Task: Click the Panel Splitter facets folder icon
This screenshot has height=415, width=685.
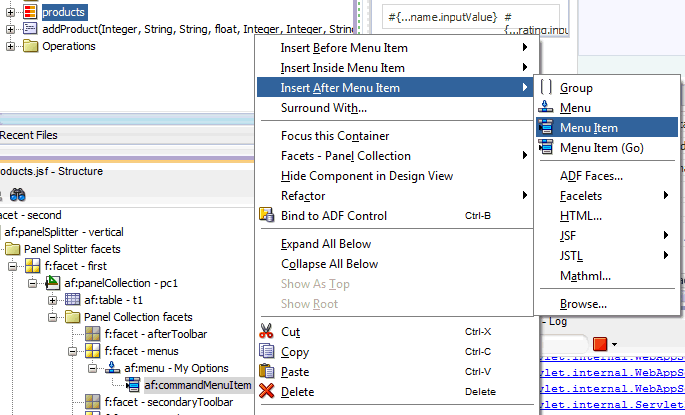Action: coord(13,249)
